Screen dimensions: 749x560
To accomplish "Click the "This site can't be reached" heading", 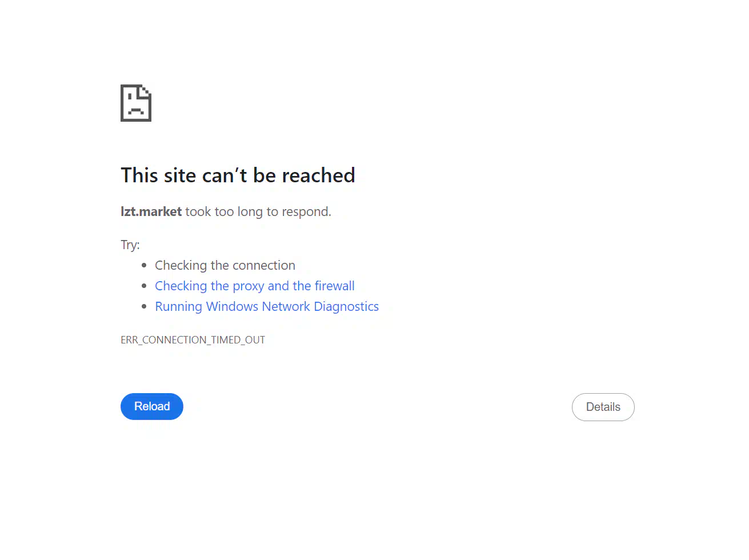I will [x=238, y=175].
